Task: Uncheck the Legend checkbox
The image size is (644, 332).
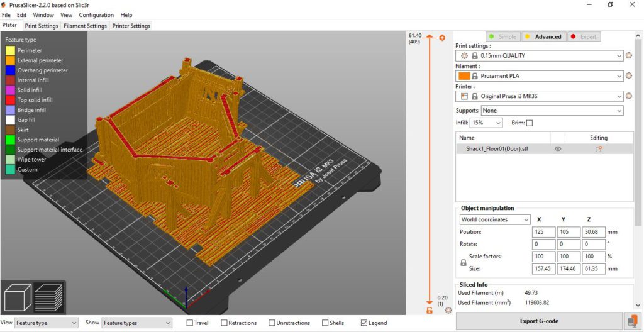Action: click(364, 323)
